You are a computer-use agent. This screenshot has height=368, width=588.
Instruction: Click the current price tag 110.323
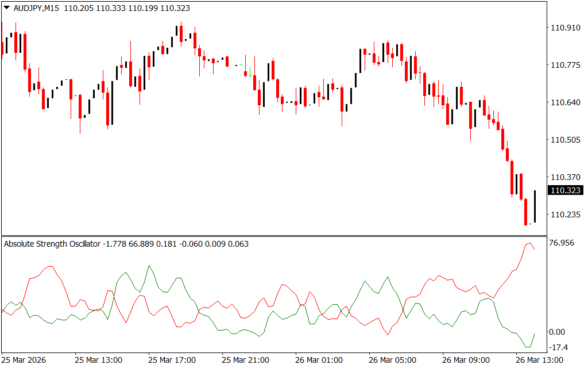(565, 190)
